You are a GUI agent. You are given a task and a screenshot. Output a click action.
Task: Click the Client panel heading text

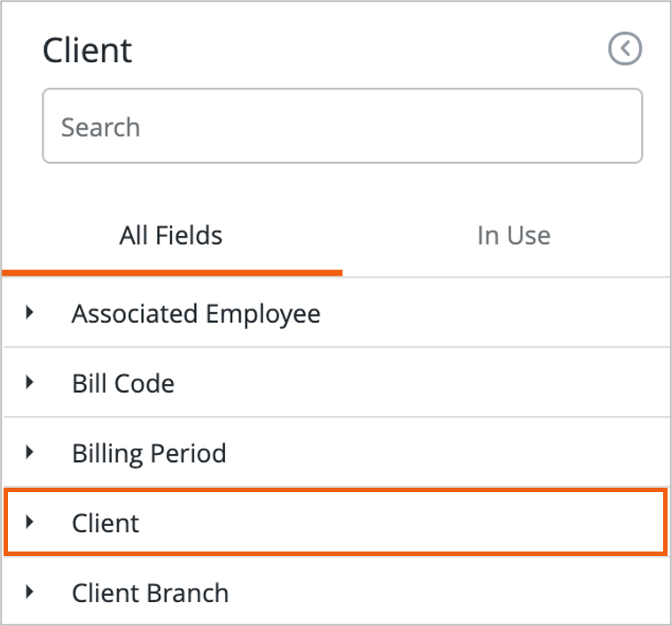88,50
